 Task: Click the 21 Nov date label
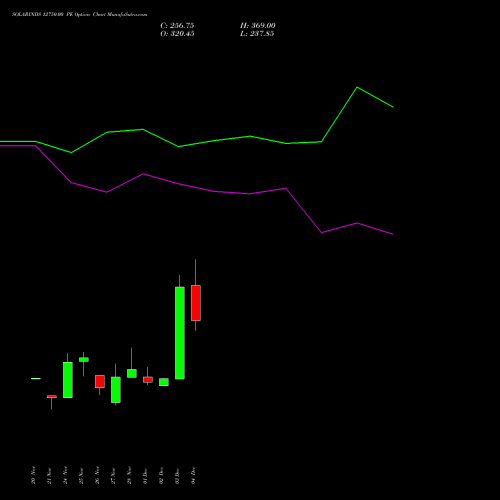tap(49, 475)
